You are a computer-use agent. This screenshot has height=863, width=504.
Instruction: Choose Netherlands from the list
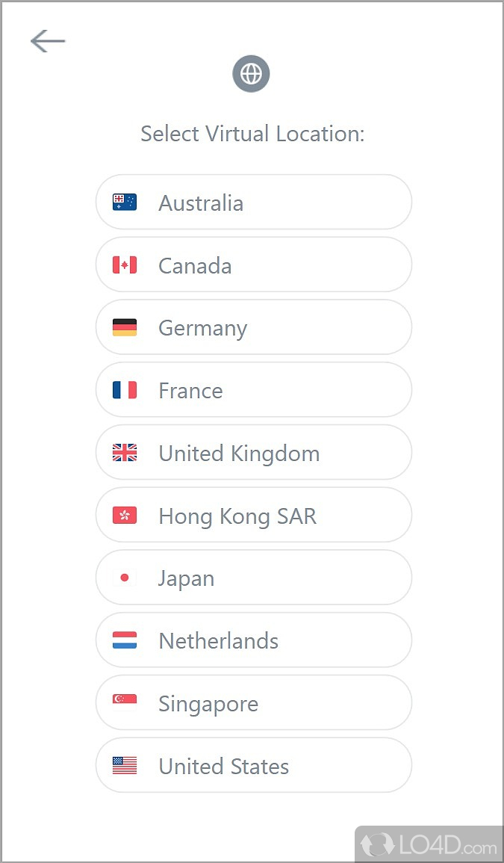254,640
